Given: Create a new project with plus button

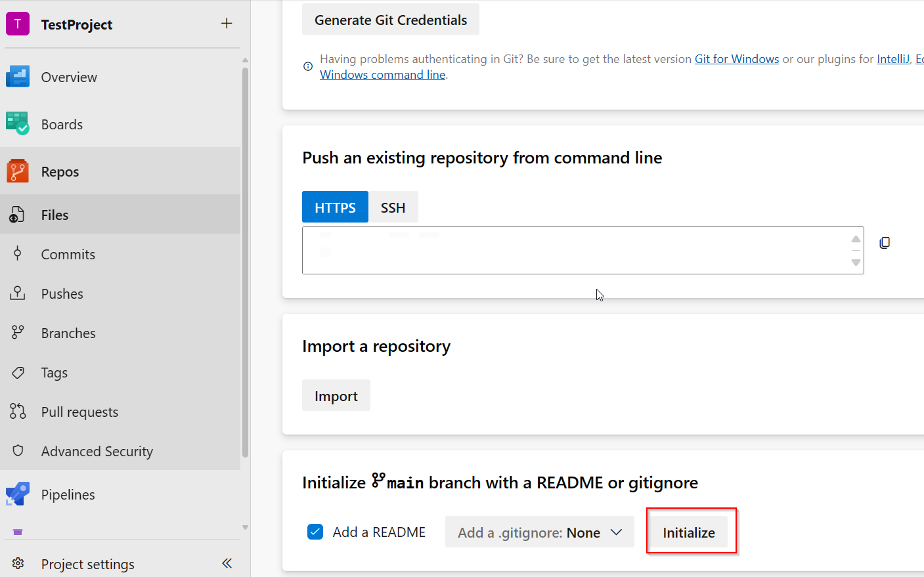Looking at the screenshot, I should (226, 23).
